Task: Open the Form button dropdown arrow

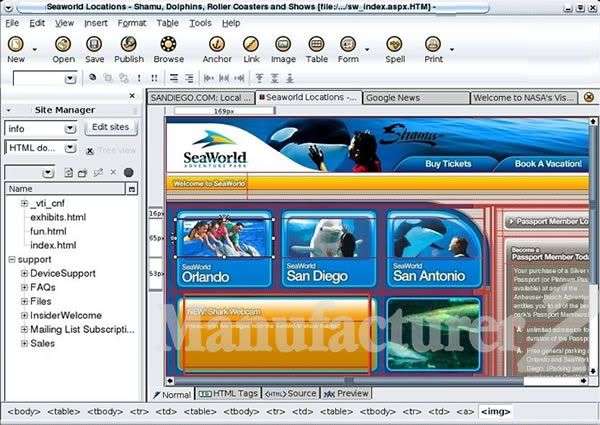Action: [x=367, y=49]
